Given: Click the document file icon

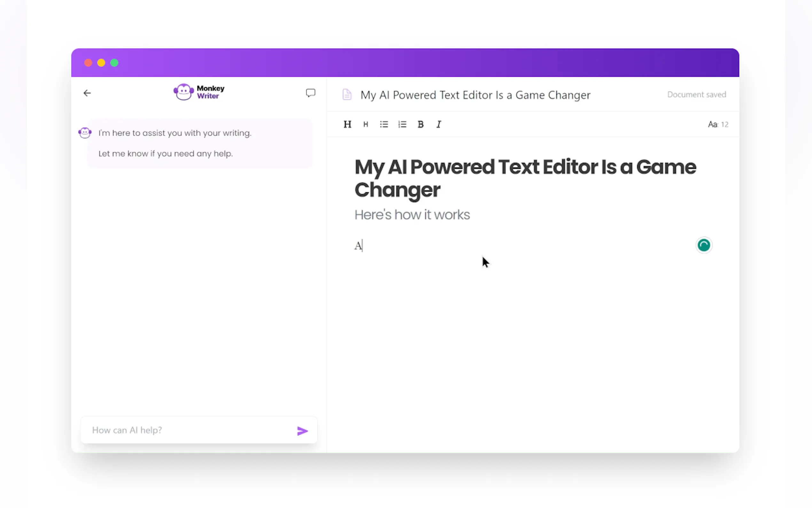Looking at the screenshot, I should pos(347,94).
